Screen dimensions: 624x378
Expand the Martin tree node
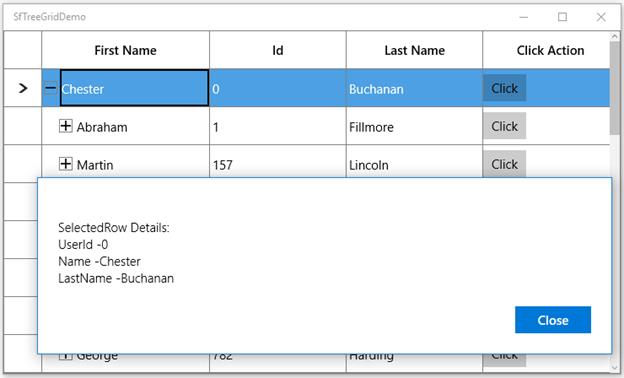(66, 164)
